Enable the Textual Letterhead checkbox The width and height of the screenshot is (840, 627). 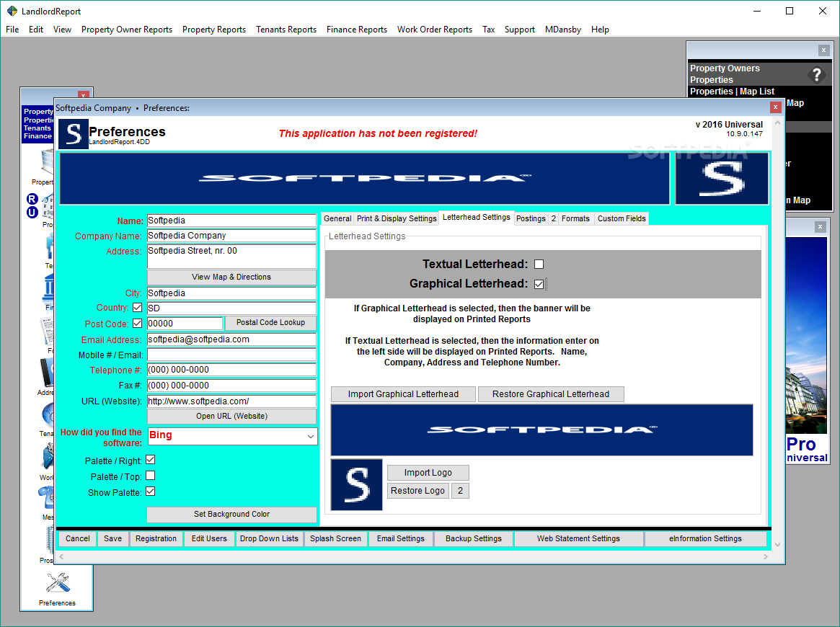coord(539,264)
